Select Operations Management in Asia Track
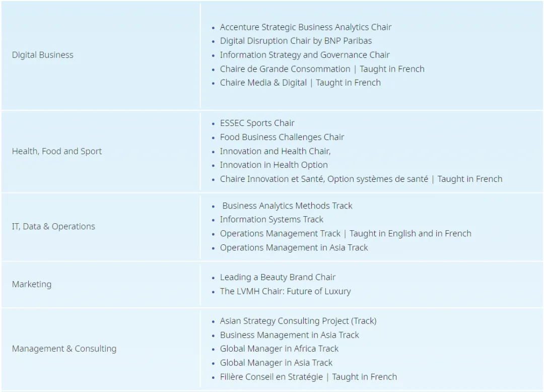544x392 pixels. pyautogui.click(x=294, y=248)
